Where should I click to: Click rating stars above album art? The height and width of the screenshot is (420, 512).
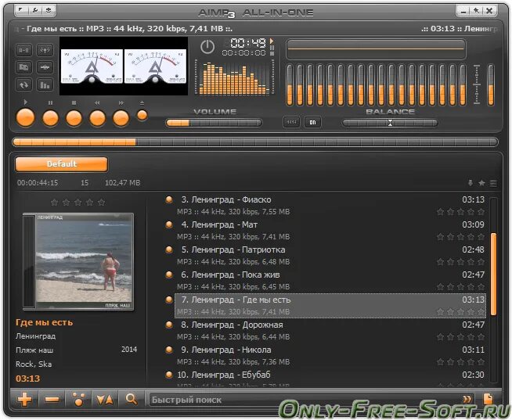[x=78, y=203]
